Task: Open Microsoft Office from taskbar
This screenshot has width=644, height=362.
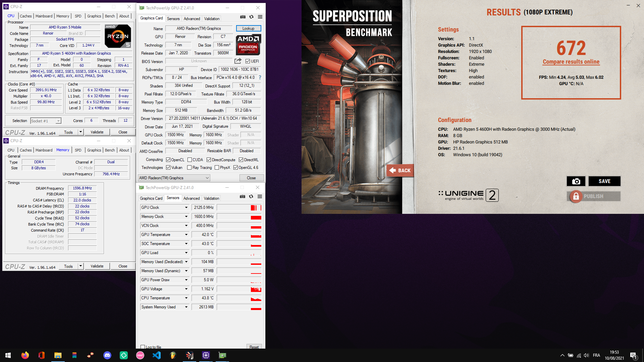Action: pyautogui.click(x=42, y=355)
